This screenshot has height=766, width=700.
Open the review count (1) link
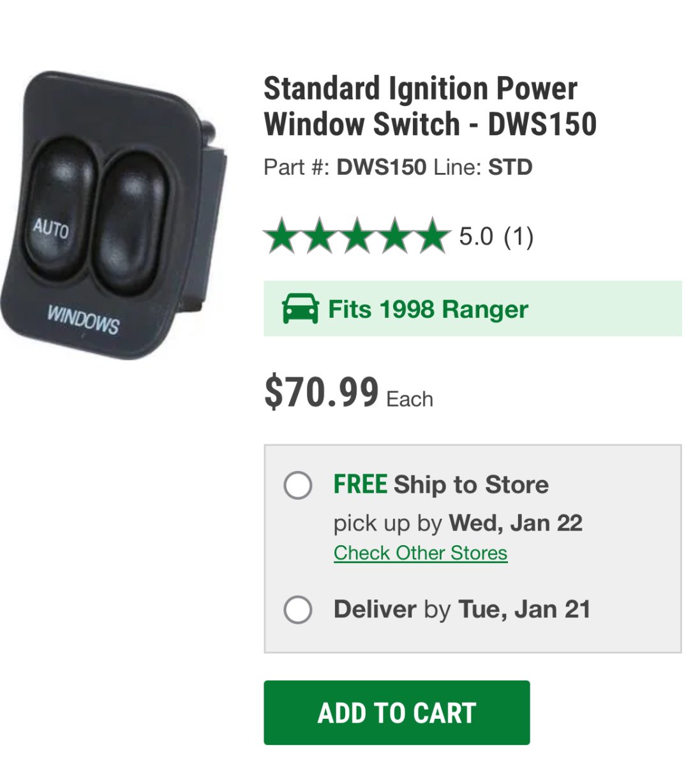tap(518, 237)
